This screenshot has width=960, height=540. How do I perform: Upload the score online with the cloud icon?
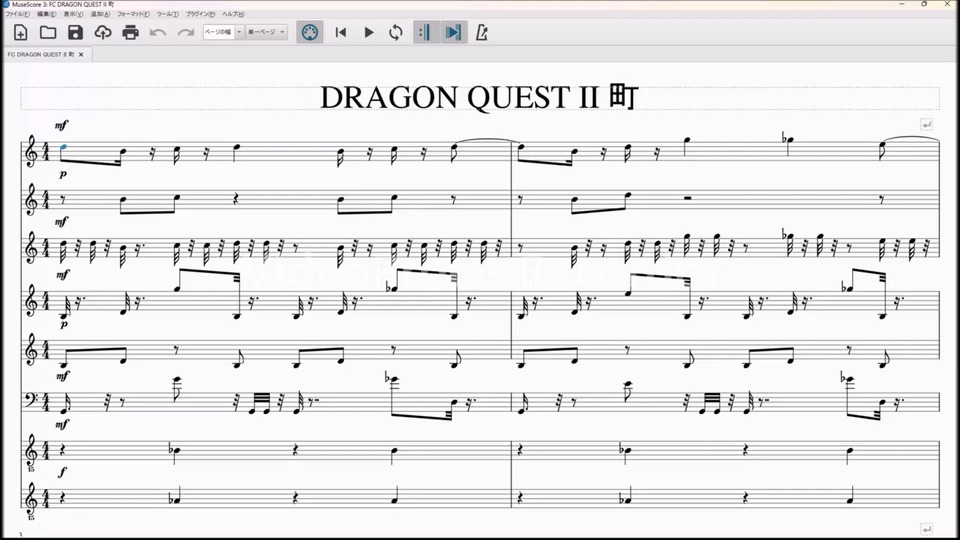click(103, 32)
